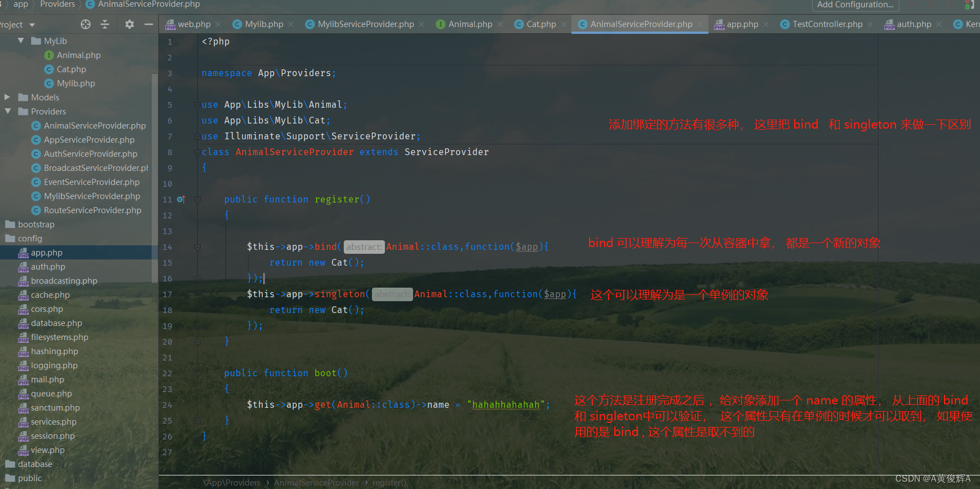Screen dimensions: 980x489
Task: Fold the use imports block at line 5
Action: point(198,105)
